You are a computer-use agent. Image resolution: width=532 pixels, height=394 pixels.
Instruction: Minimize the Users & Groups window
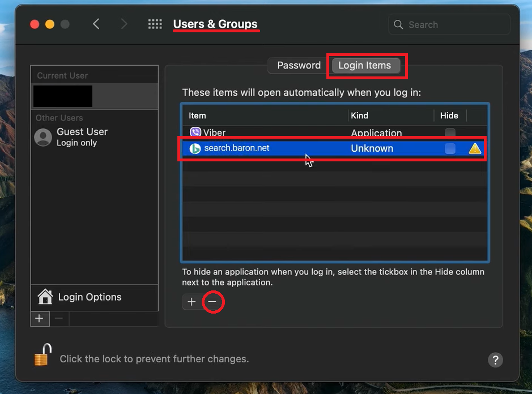[50, 24]
